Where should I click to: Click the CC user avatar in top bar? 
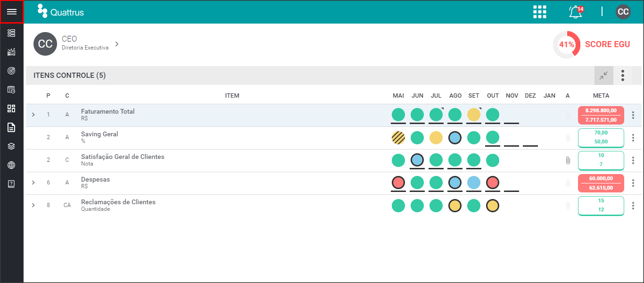coord(623,12)
